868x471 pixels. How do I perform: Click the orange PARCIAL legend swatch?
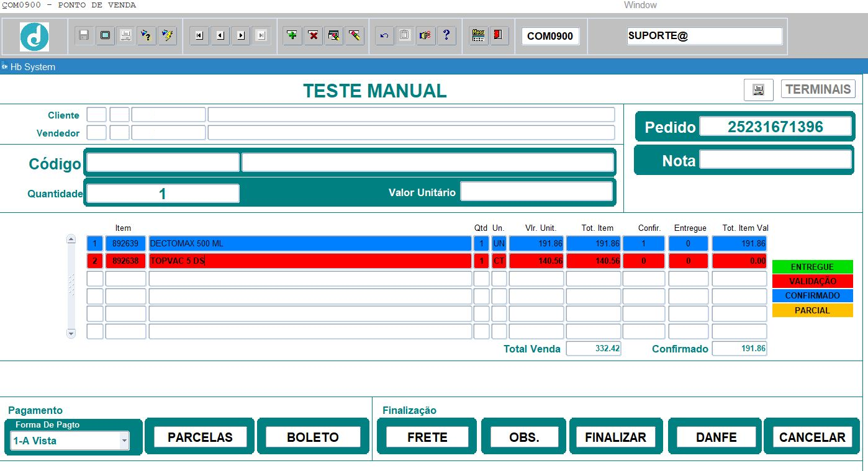(812, 310)
